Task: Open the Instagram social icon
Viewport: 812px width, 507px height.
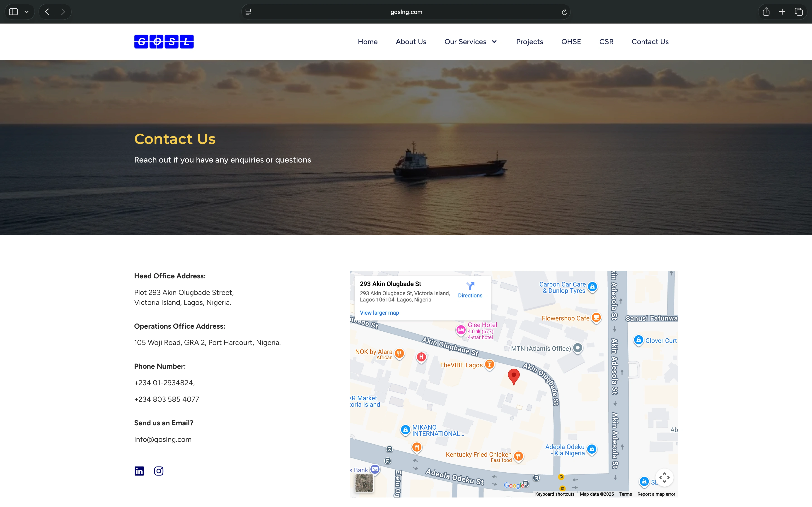Action: pyautogui.click(x=159, y=471)
